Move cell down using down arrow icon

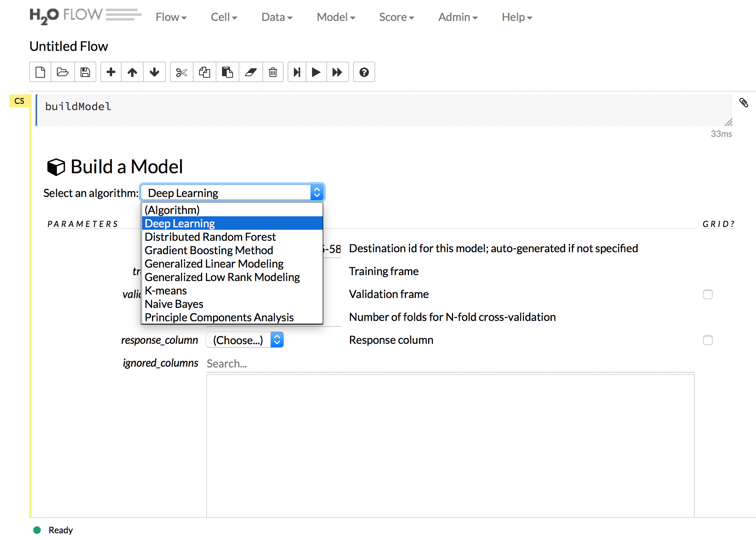[x=154, y=72]
